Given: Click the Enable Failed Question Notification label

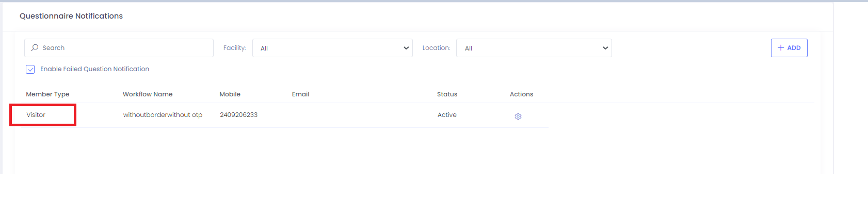Looking at the screenshot, I should tap(95, 69).
